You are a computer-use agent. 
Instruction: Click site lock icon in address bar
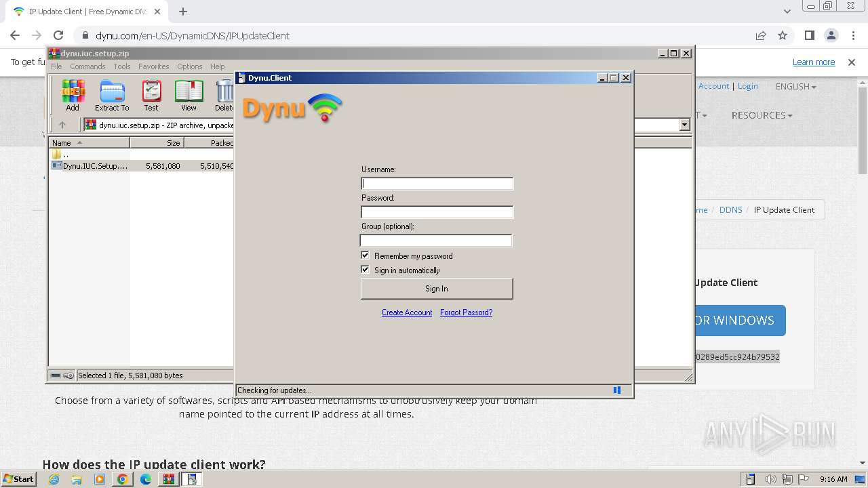coord(85,35)
